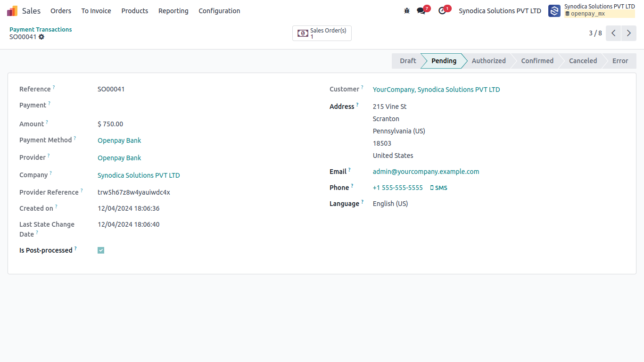The height and width of the screenshot is (362, 644).
Task: Click the SMS phone icon
Action: coord(432,188)
